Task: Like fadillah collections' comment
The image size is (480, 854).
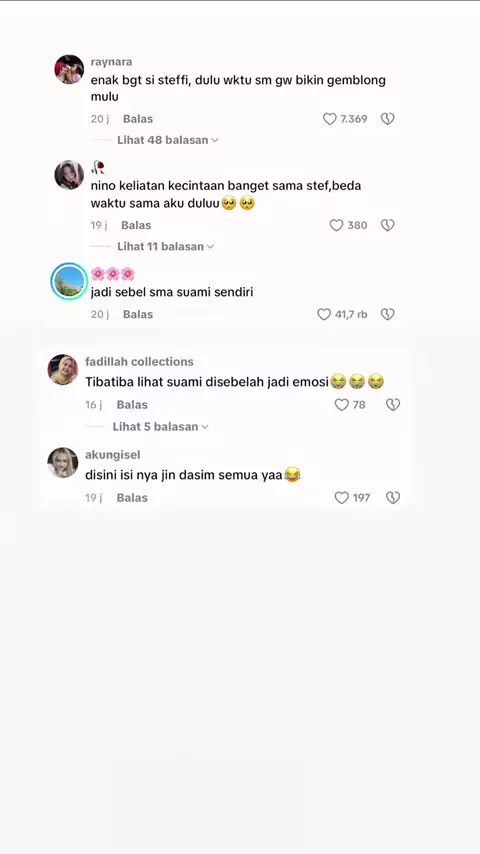Action: pyautogui.click(x=342, y=405)
